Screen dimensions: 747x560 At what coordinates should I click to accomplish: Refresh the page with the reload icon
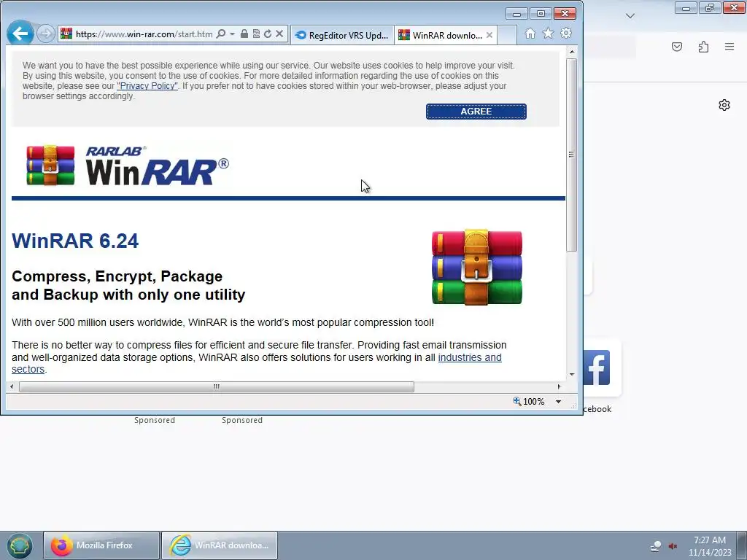click(x=268, y=34)
